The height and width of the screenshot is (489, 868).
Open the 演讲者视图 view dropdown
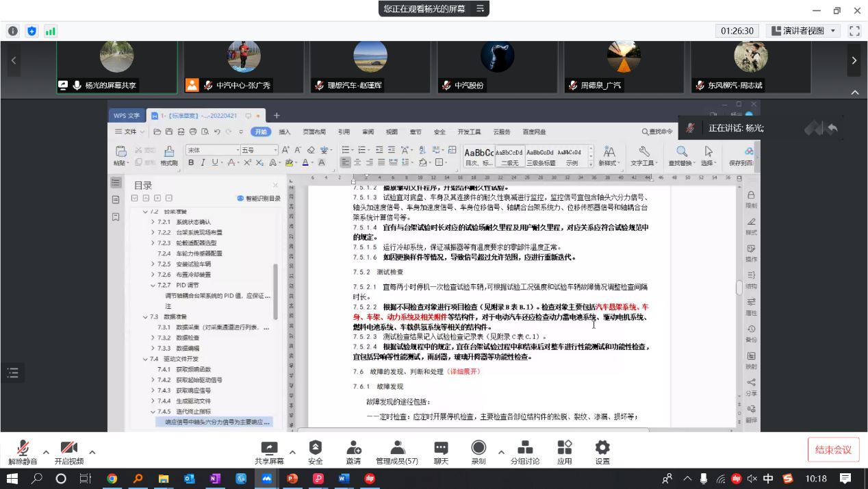coord(803,31)
